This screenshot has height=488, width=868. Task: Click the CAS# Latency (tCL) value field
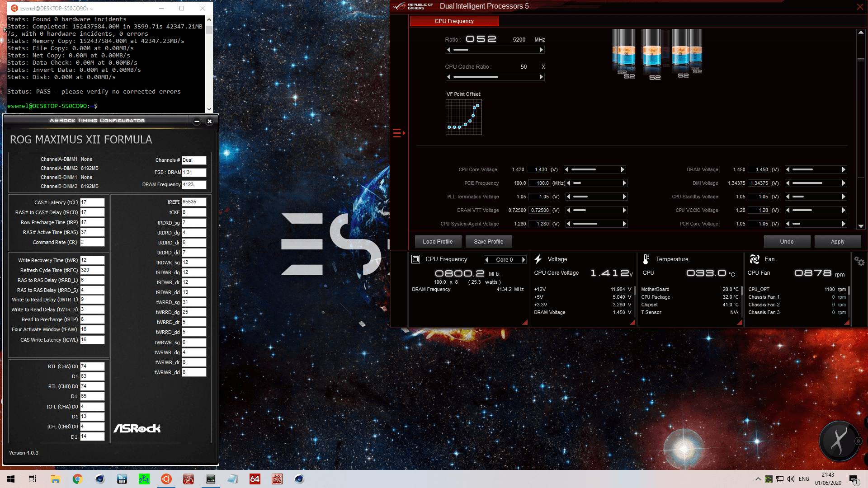pos(92,202)
